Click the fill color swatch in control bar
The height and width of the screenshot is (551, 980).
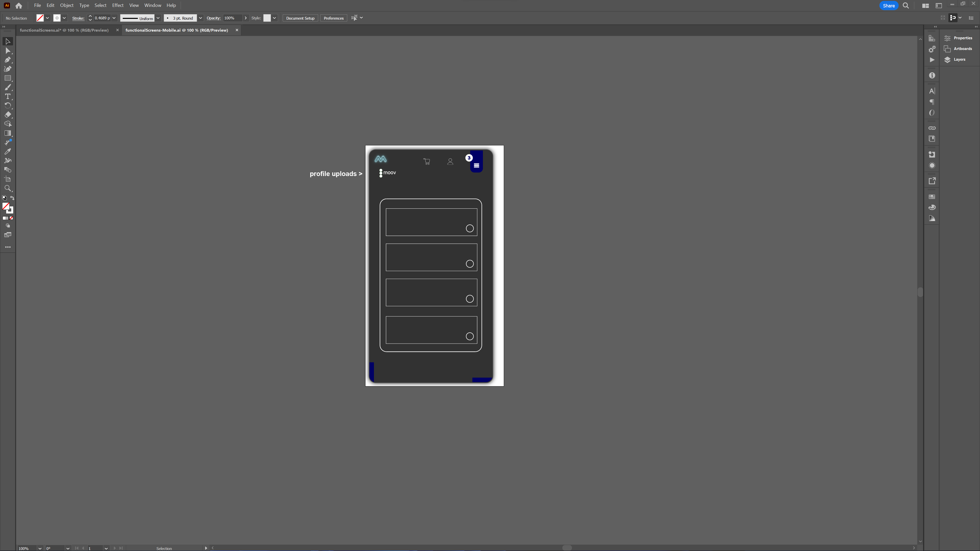40,18
